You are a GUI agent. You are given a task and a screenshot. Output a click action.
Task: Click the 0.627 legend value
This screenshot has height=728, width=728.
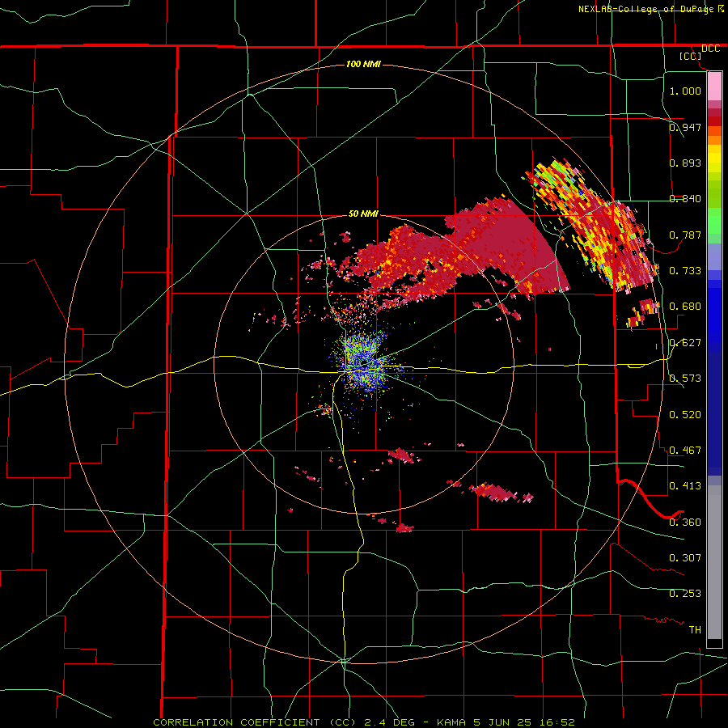(685, 342)
